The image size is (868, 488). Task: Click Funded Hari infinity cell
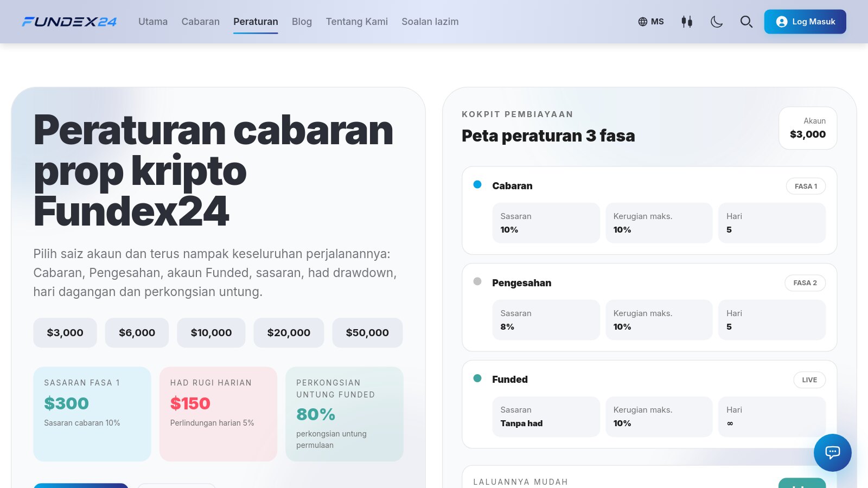pyautogui.click(x=772, y=416)
